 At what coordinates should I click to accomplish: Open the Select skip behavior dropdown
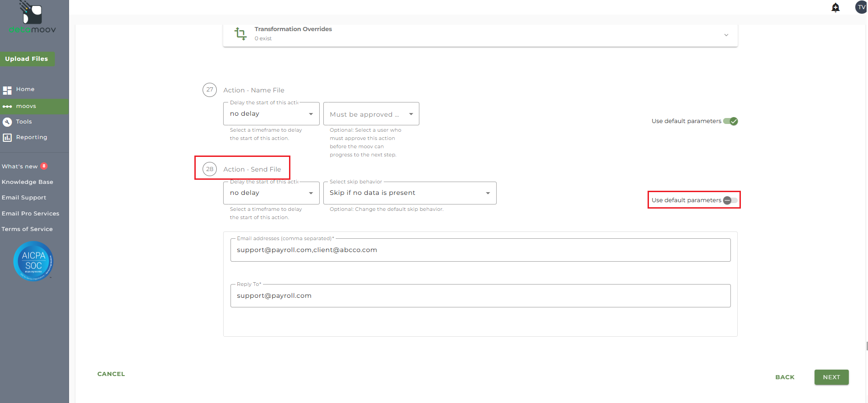(409, 193)
